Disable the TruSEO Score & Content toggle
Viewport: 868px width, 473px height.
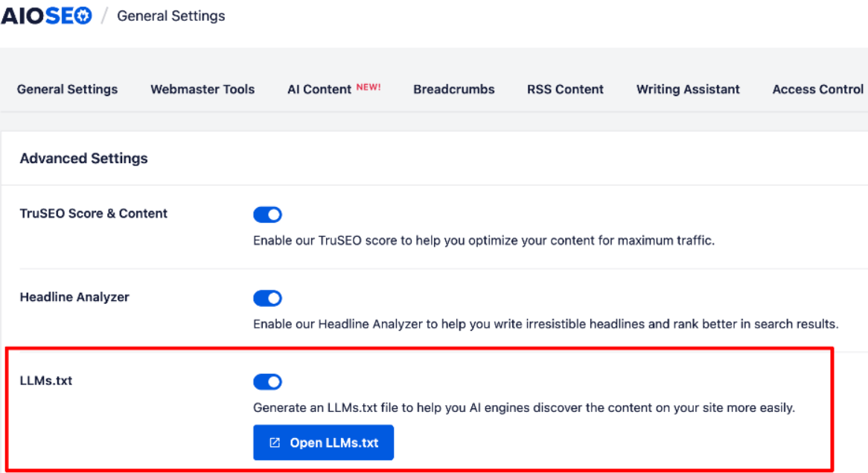click(267, 215)
